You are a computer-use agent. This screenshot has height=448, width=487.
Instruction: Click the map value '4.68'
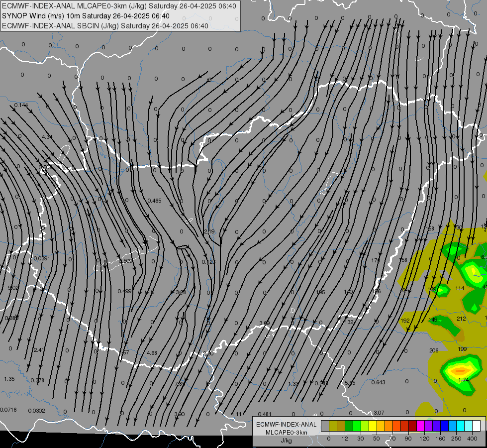tap(152, 353)
